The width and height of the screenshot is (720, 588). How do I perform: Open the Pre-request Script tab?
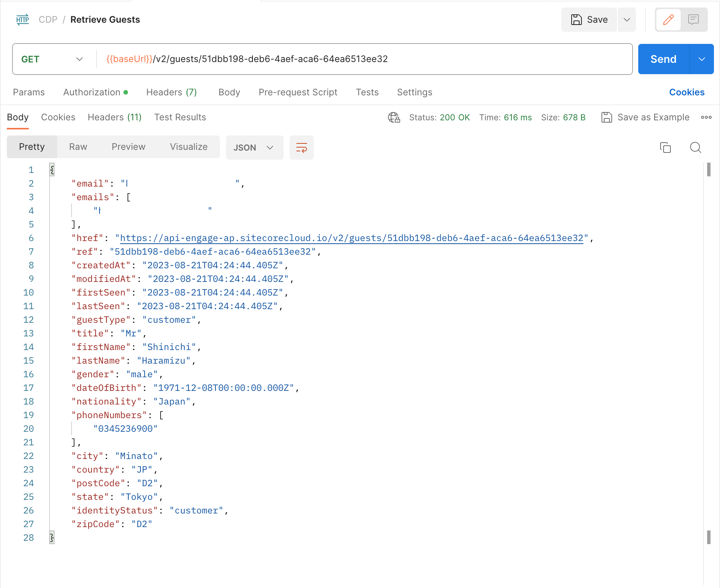(298, 92)
